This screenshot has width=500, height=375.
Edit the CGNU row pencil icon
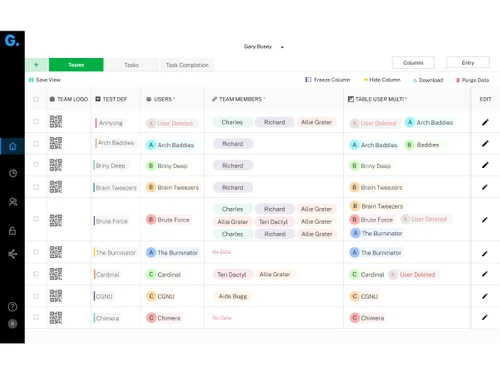[x=485, y=296]
